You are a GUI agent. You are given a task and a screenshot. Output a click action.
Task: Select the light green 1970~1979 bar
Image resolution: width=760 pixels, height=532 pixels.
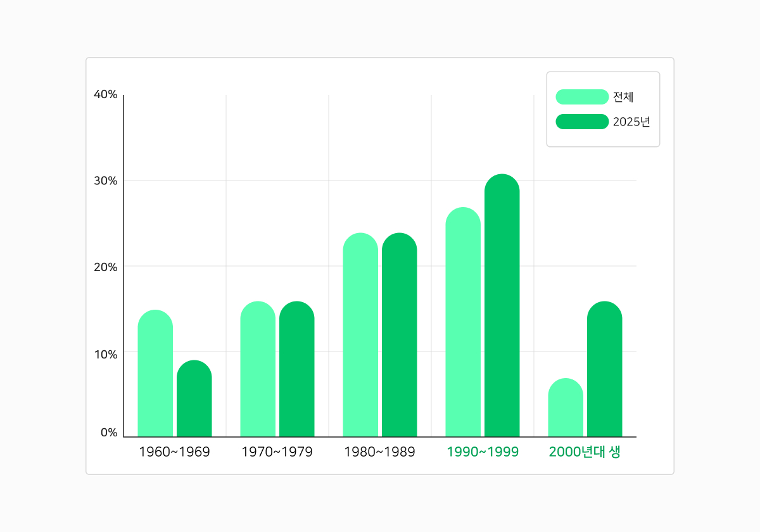[x=258, y=369]
